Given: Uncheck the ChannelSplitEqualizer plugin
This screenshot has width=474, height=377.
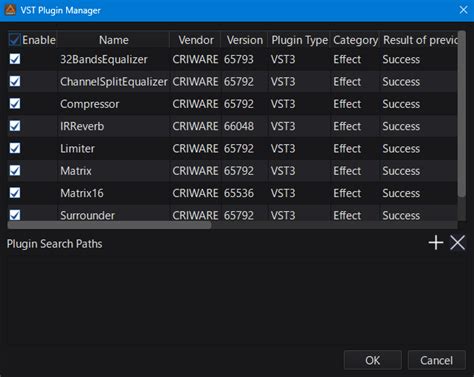Looking at the screenshot, I should pos(15,82).
